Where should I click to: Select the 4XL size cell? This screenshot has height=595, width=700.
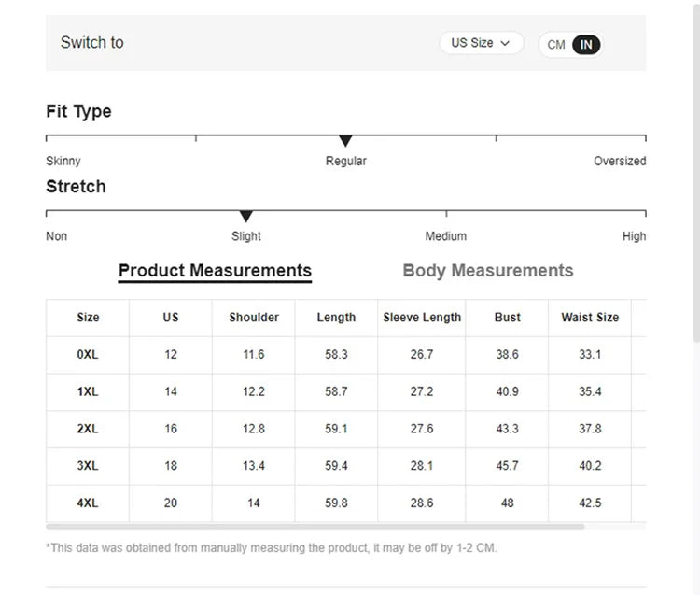click(x=88, y=503)
